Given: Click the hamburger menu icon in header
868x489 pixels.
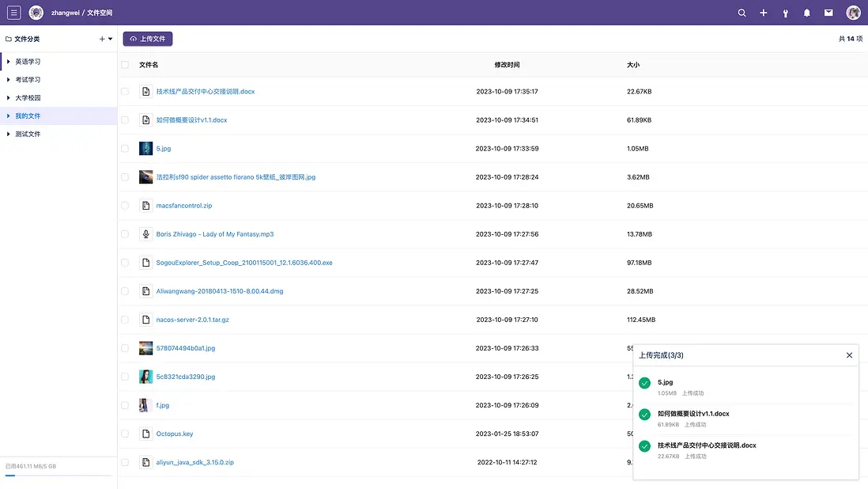Looking at the screenshot, I should click(x=14, y=13).
